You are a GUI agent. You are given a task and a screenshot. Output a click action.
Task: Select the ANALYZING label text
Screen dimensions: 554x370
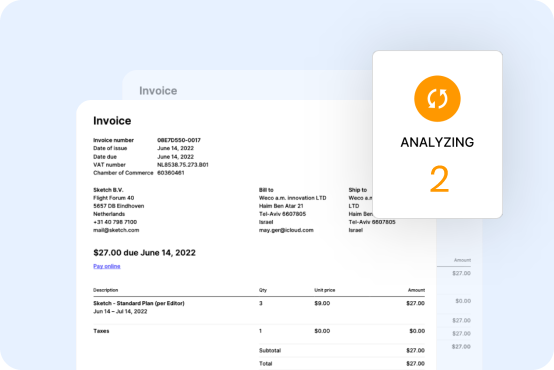click(x=437, y=142)
